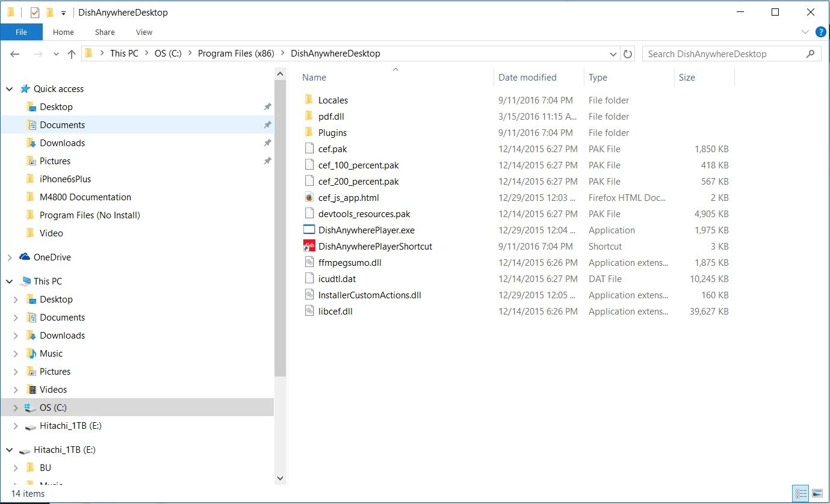Click Program Files (x86) in the address path

(x=236, y=54)
